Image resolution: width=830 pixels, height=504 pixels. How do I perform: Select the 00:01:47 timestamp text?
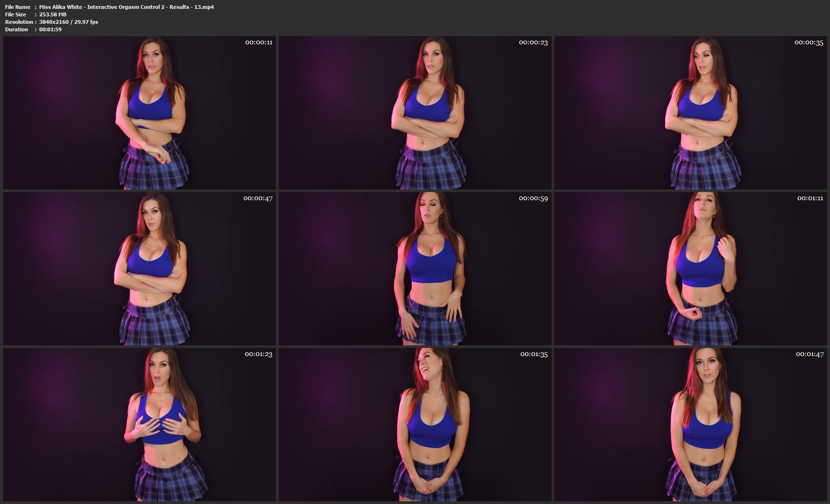click(x=809, y=354)
